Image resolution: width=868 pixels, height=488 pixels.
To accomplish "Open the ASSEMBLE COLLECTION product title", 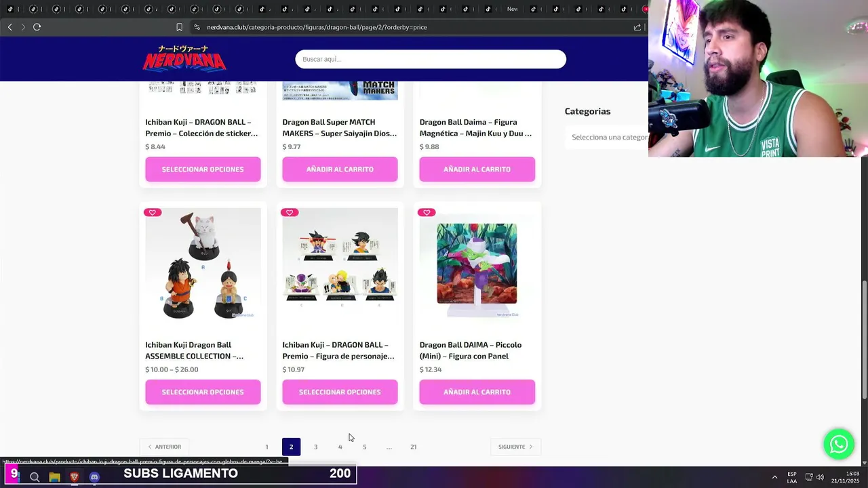I will click(x=194, y=350).
